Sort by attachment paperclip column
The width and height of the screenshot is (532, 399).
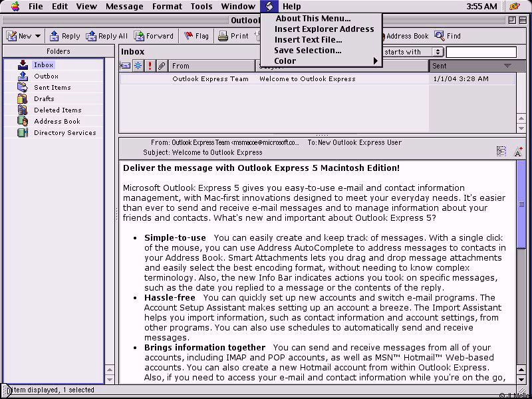pos(162,65)
